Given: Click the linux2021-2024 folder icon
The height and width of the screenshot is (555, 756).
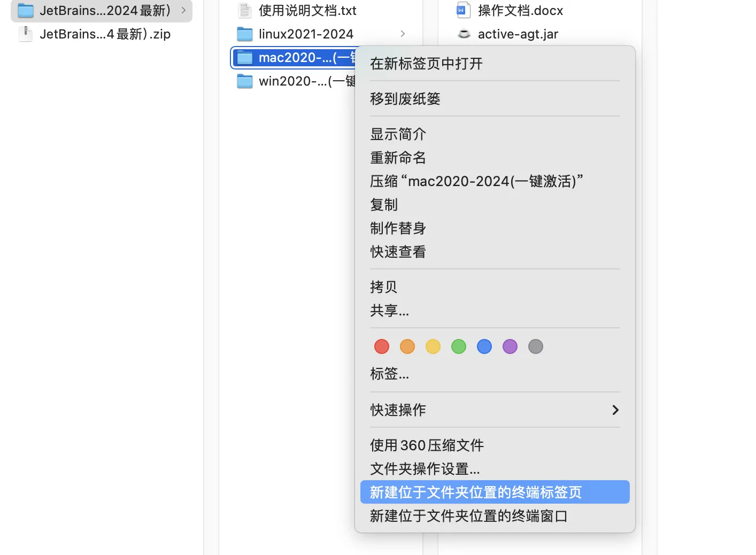Looking at the screenshot, I should (245, 34).
